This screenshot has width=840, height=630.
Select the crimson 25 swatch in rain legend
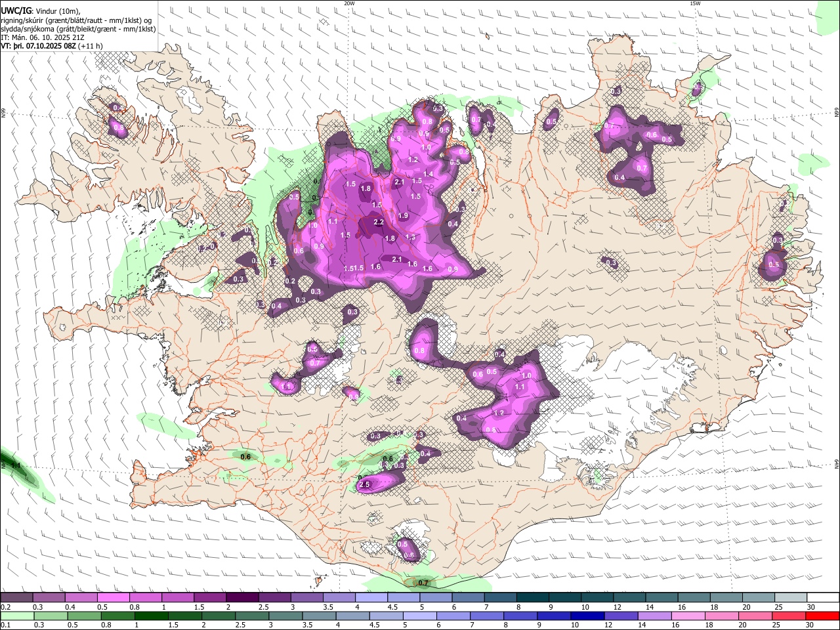click(789, 616)
